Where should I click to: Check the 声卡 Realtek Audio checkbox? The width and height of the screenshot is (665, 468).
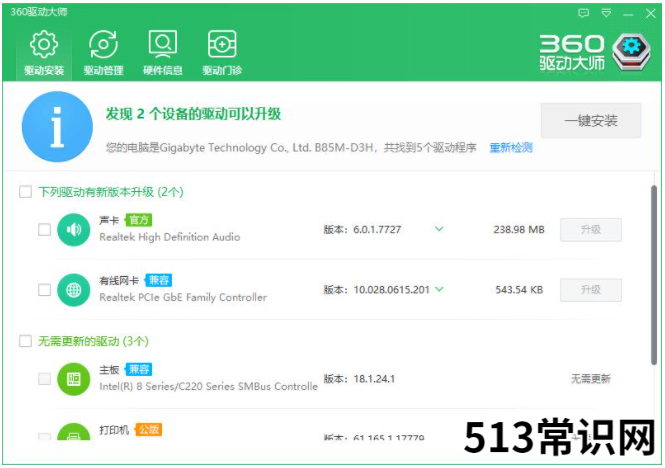(45, 230)
